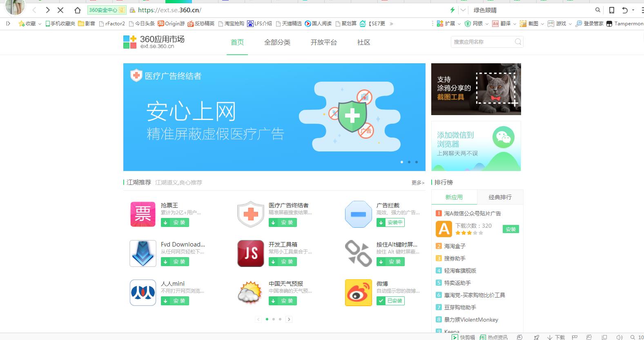Install the 开发工具箱 extension
Viewport: 644px width, 340px height.
(x=283, y=262)
